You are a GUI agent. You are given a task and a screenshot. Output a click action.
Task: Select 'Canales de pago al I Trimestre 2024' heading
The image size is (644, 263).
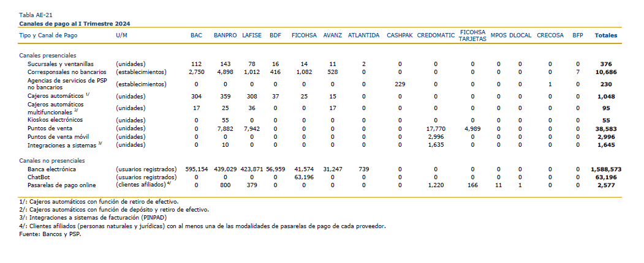(x=74, y=24)
